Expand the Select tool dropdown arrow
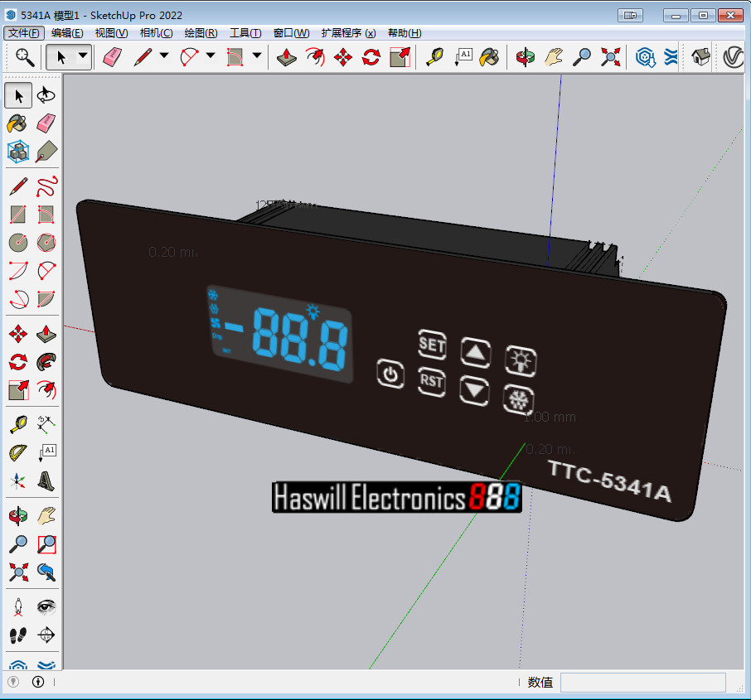751x700 pixels. tap(83, 56)
